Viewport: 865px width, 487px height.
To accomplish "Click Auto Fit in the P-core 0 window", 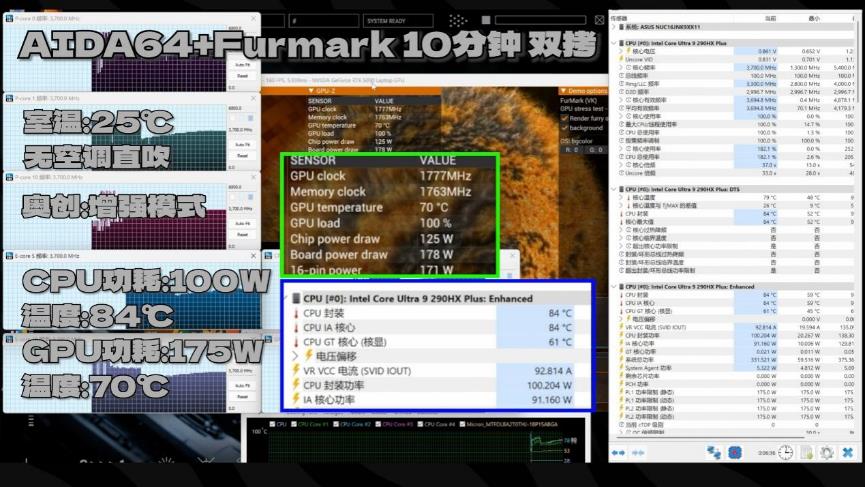I will tap(243, 65).
